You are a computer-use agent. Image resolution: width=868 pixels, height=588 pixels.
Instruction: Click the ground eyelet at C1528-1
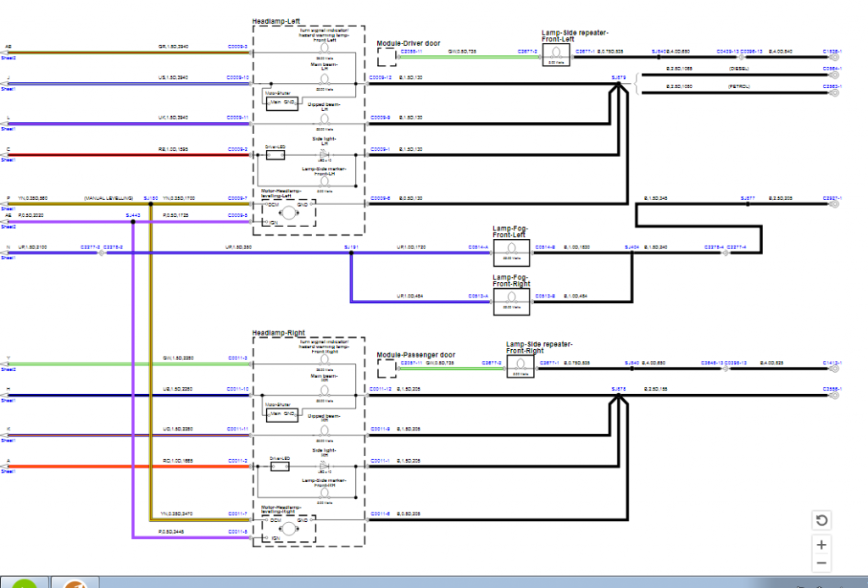[x=834, y=57]
